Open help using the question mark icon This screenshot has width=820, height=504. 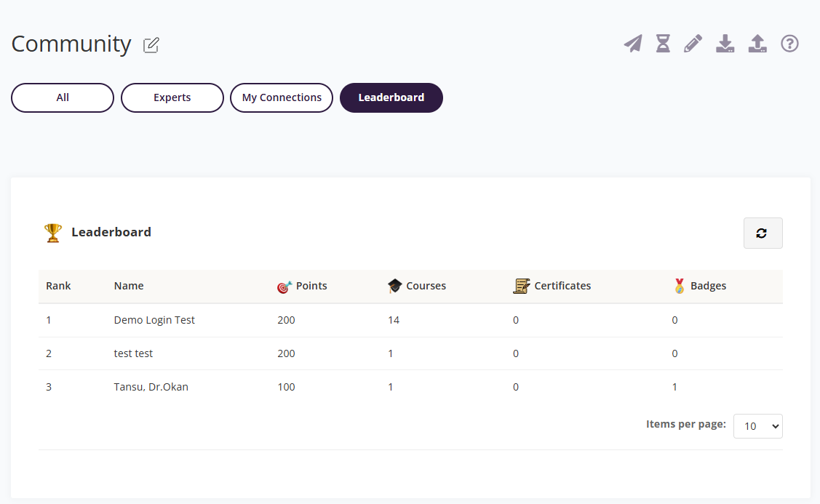pos(789,44)
